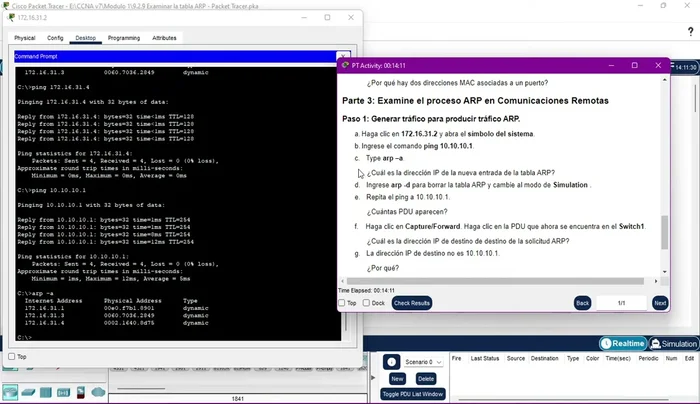
Task: Switch to Realtime mode
Action: coord(623,343)
